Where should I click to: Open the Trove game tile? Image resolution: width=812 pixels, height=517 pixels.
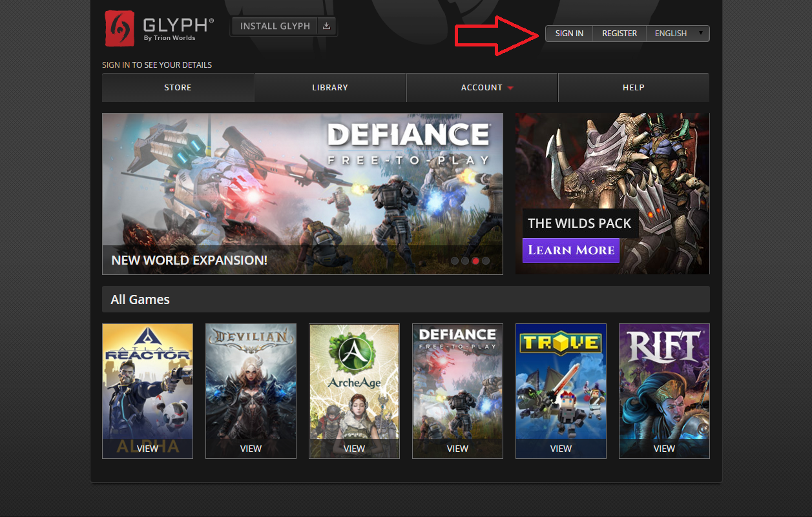coord(561,391)
